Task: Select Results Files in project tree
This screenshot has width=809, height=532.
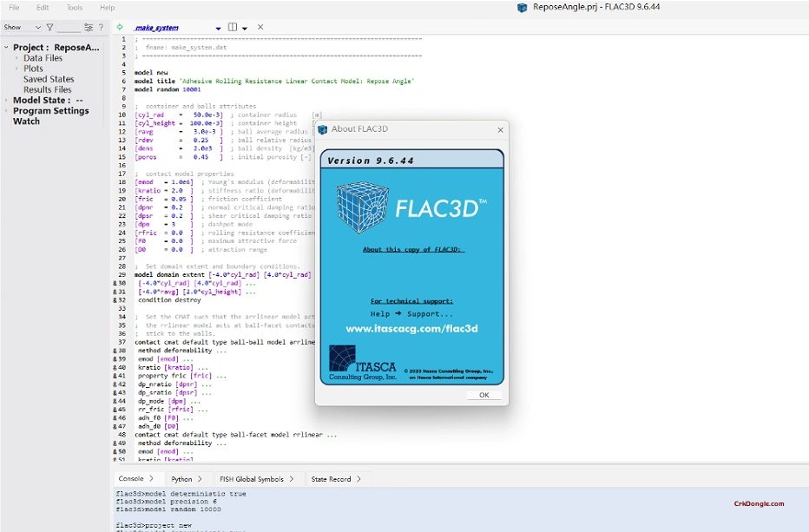Action: 48,89
